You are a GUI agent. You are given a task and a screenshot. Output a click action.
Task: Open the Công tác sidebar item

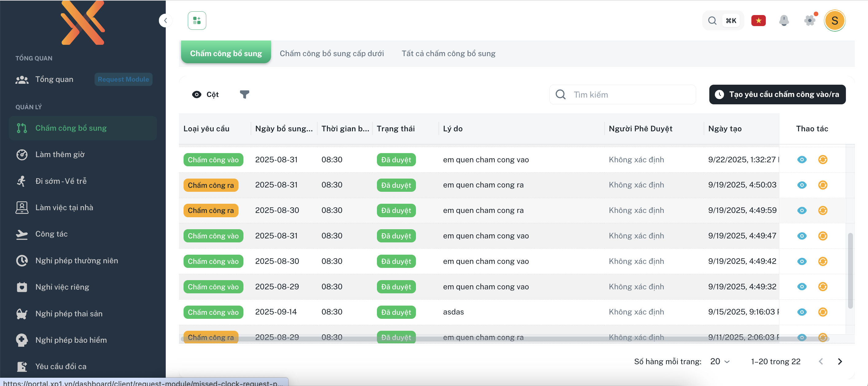[x=51, y=234]
